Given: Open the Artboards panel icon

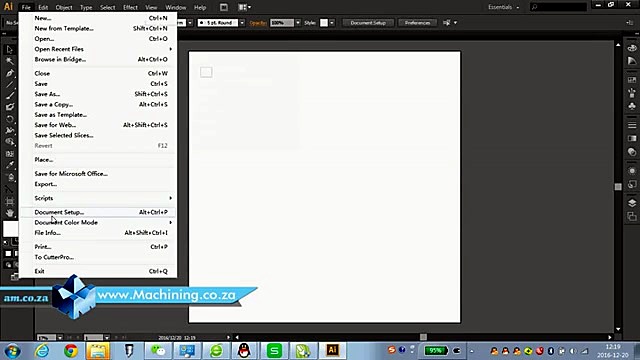Looking at the screenshot, I should [x=632, y=216].
